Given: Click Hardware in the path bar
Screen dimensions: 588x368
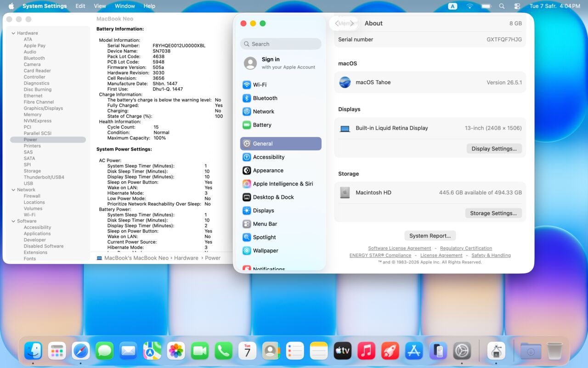Looking at the screenshot, I should pos(186,258).
